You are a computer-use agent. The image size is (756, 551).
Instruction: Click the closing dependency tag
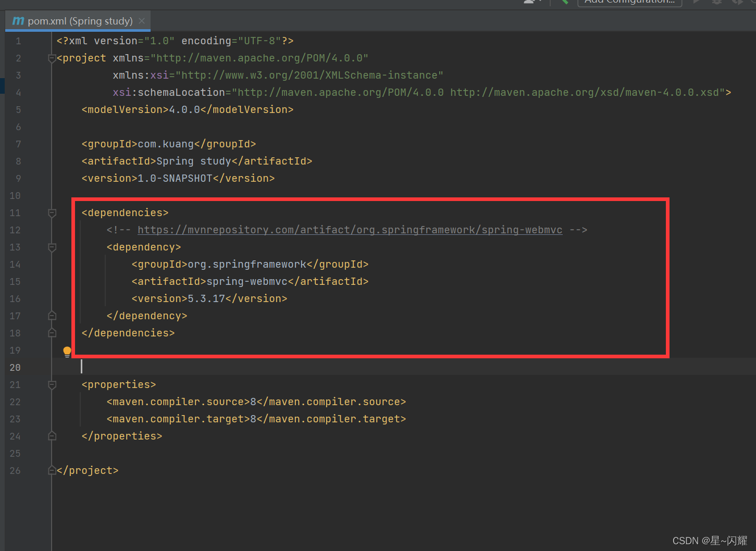click(x=147, y=316)
